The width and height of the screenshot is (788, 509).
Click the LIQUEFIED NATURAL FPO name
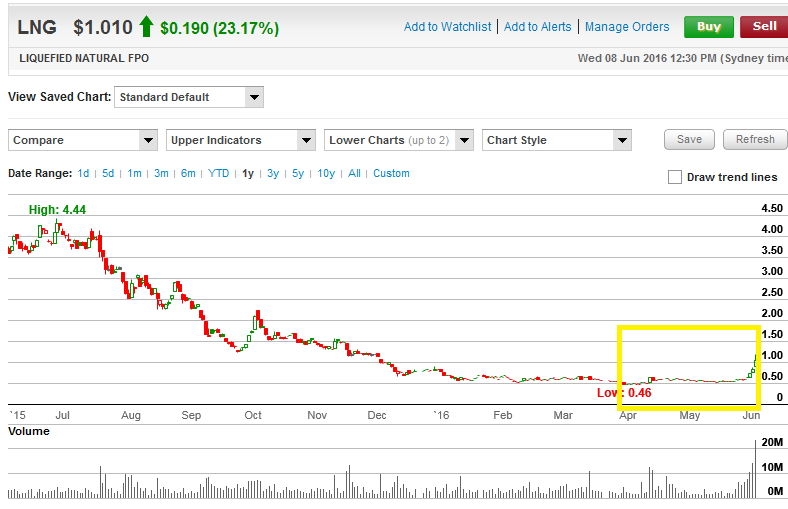(84, 58)
